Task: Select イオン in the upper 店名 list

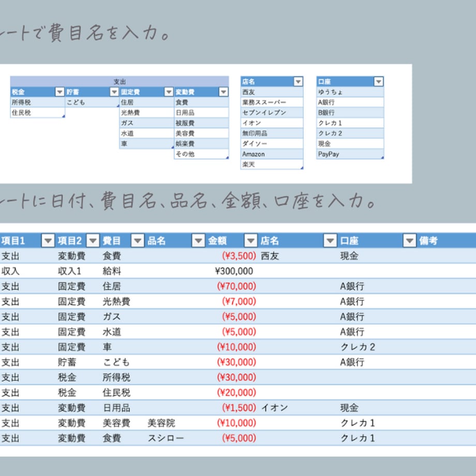Action: 272,123
